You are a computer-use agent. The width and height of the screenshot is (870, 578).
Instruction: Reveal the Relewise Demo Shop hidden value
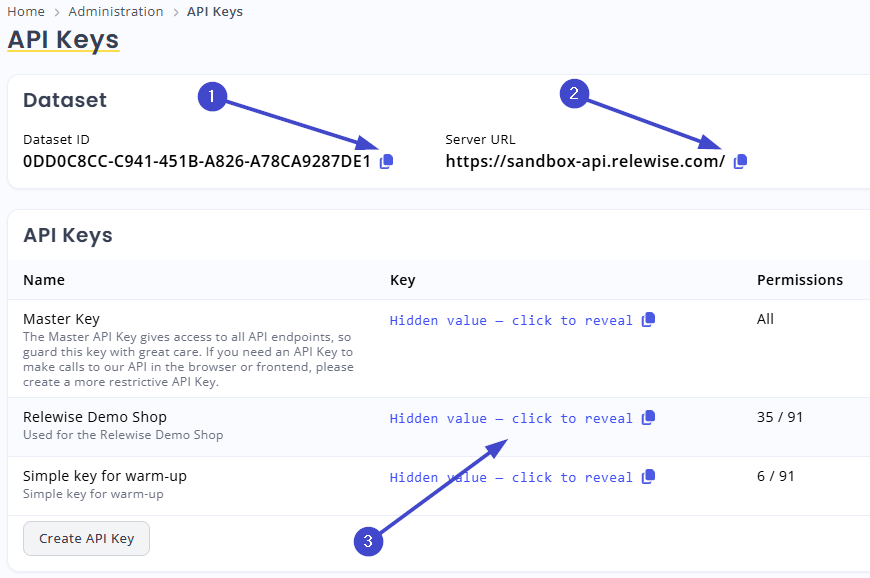point(510,418)
